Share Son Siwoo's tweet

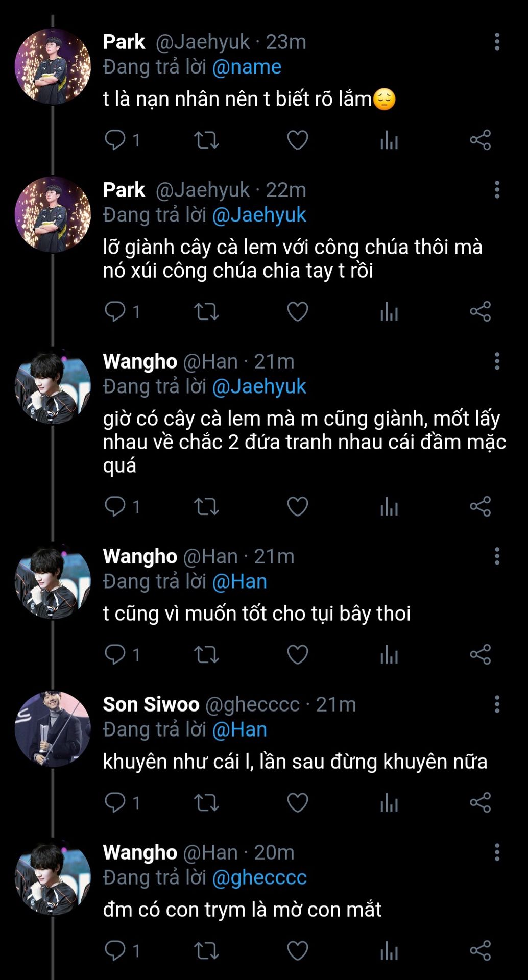click(x=480, y=802)
